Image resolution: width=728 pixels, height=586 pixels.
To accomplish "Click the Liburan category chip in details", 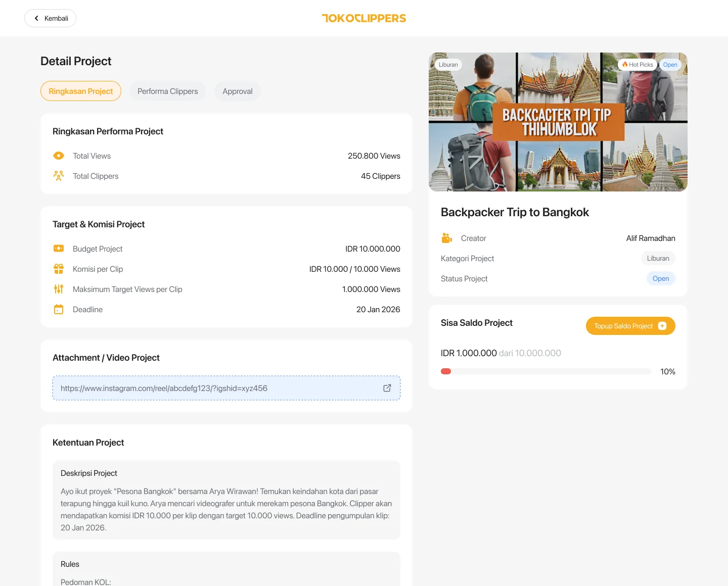I will coord(658,258).
